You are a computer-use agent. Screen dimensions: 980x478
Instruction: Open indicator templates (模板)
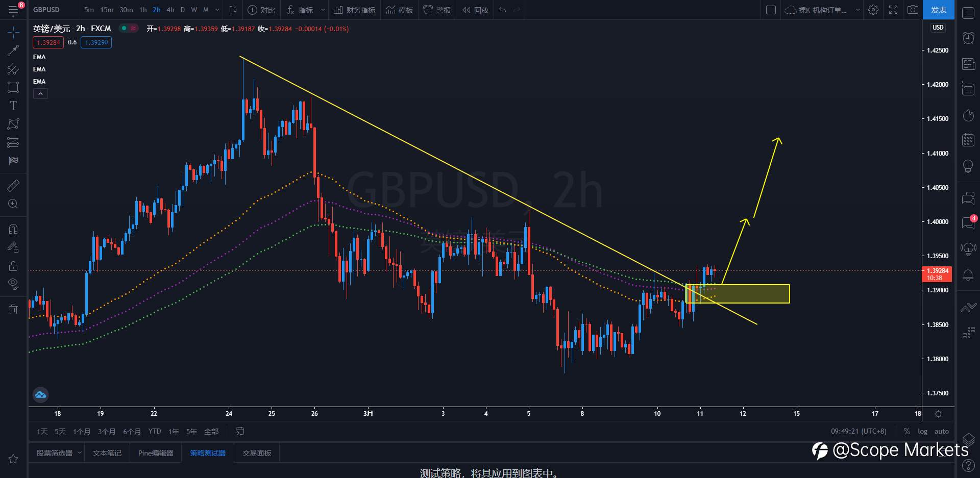click(x=400, y=10)
